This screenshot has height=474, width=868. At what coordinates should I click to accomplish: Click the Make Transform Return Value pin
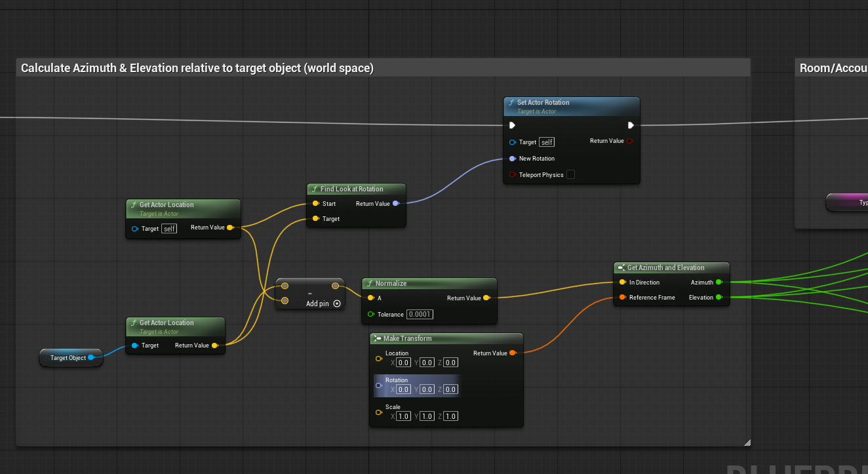[513, 353]
